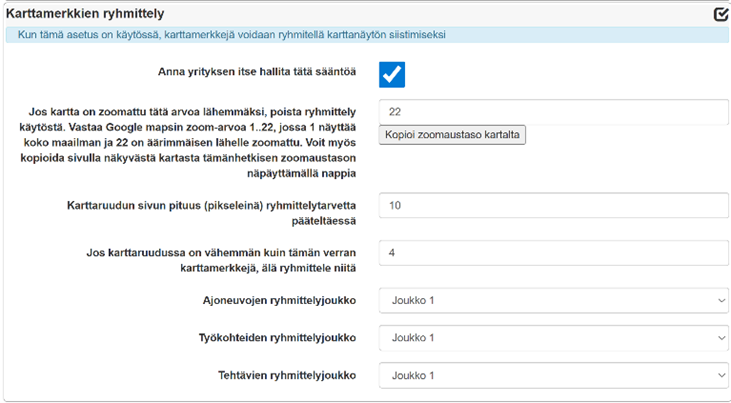Viewport: 731px width, 403px height.
Task: Click the chevron arrow on Ajoneuvojen ryhmittelyjoukko
Action: (x=722, y=300)
